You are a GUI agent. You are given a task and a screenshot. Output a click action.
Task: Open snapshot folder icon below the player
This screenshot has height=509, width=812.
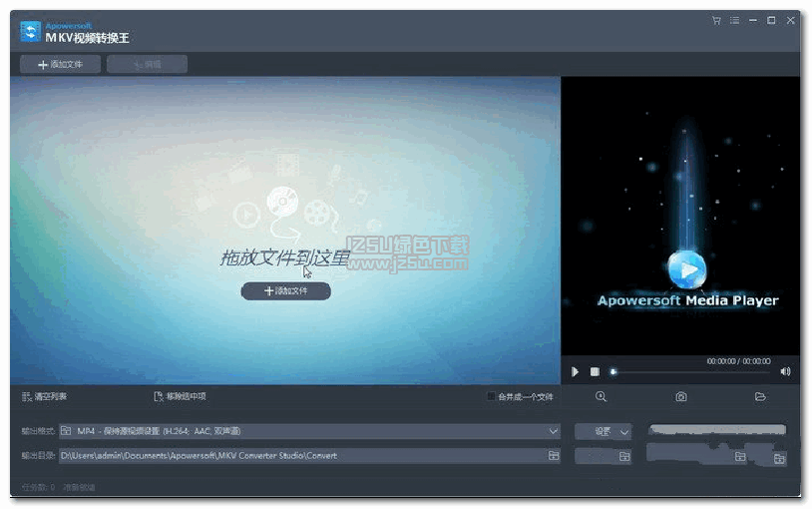point(760,397)
